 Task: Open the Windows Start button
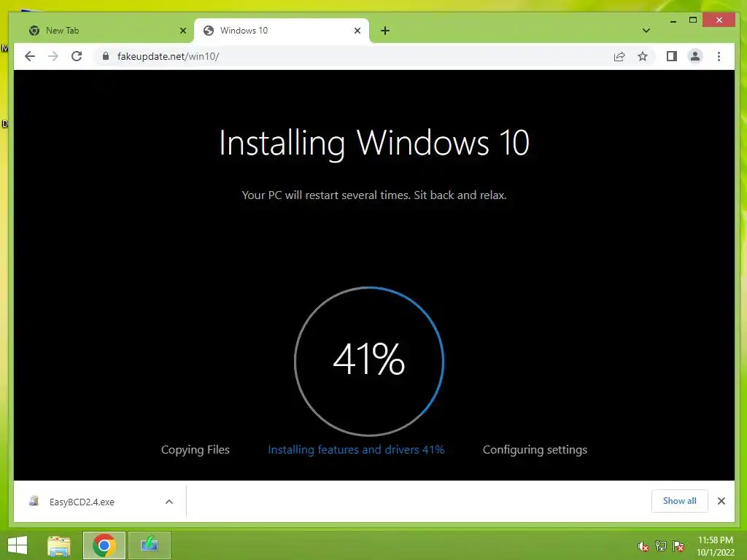pyautogui.click(x=18, y=545)
